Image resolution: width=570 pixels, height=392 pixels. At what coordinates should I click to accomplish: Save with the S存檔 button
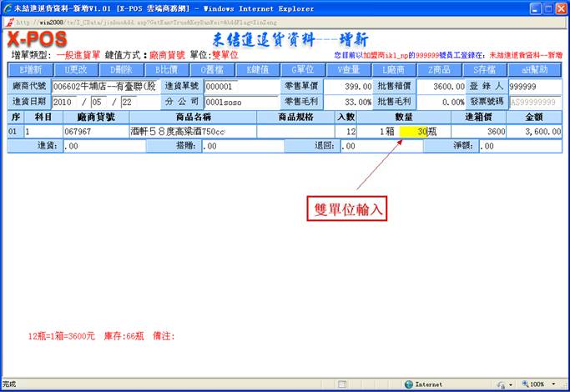(484, 70)
